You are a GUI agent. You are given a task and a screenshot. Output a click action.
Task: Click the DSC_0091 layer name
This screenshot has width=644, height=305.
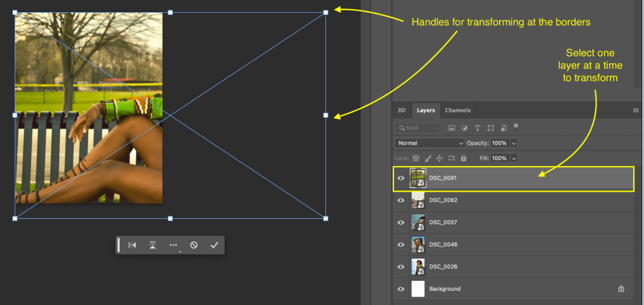tap(443, 179)
